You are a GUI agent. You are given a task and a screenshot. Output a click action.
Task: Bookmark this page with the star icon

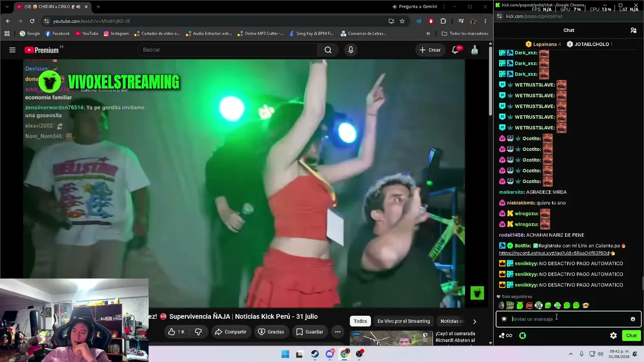coord(402,21)
